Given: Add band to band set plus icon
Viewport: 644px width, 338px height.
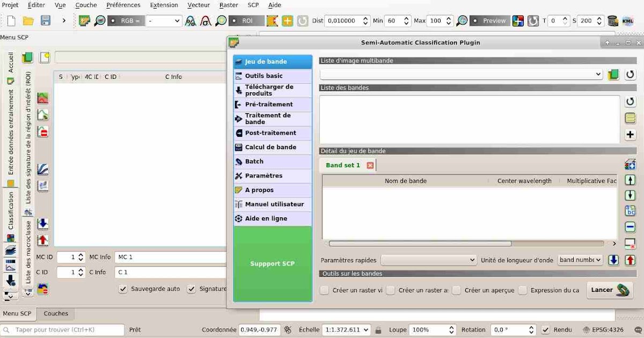Looking at the screenshot, I should (631, 135).
